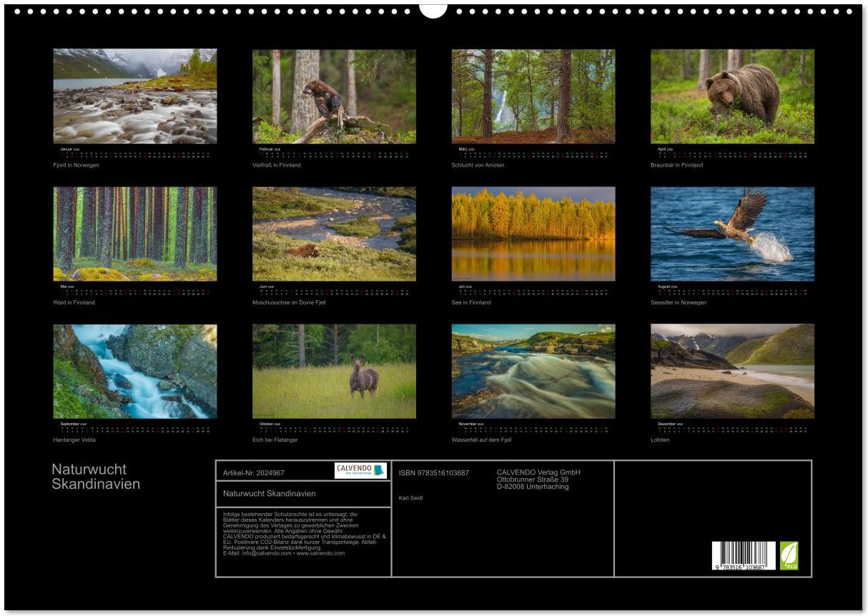Screen dimensions: 868x616
Task: Click the Elch bei Flatanger moose photo
Action: coord(334,372)
